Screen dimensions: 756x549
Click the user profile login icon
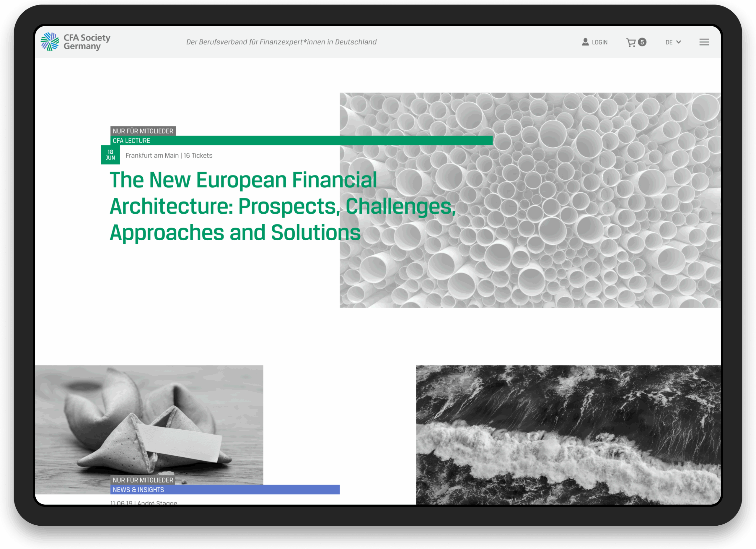[585, 42]
